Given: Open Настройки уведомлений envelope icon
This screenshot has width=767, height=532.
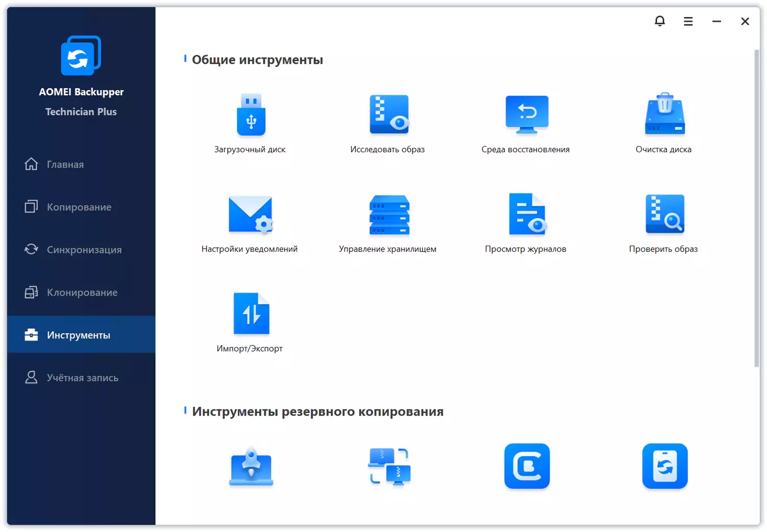Looking at the screenshot, I should [x=251, y=214].
